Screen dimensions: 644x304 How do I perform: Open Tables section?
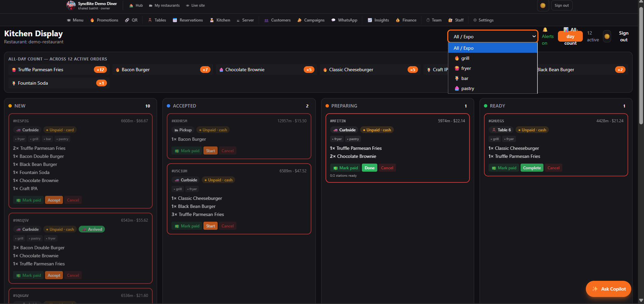click(157, 20)
